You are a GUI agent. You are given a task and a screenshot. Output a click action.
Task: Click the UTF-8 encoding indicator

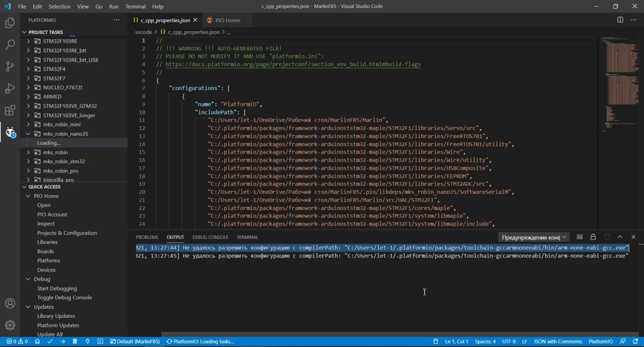coord(509,341)
